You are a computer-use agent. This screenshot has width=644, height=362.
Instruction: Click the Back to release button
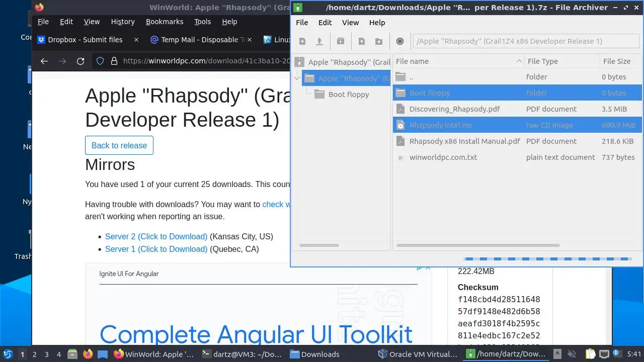coord(119,145)
